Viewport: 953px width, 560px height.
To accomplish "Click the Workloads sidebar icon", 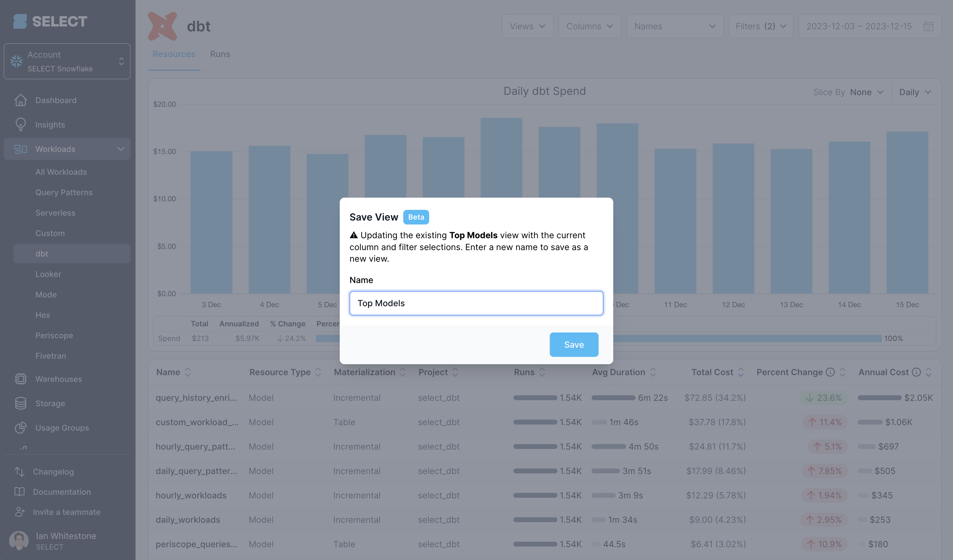I will coord(21,148).
